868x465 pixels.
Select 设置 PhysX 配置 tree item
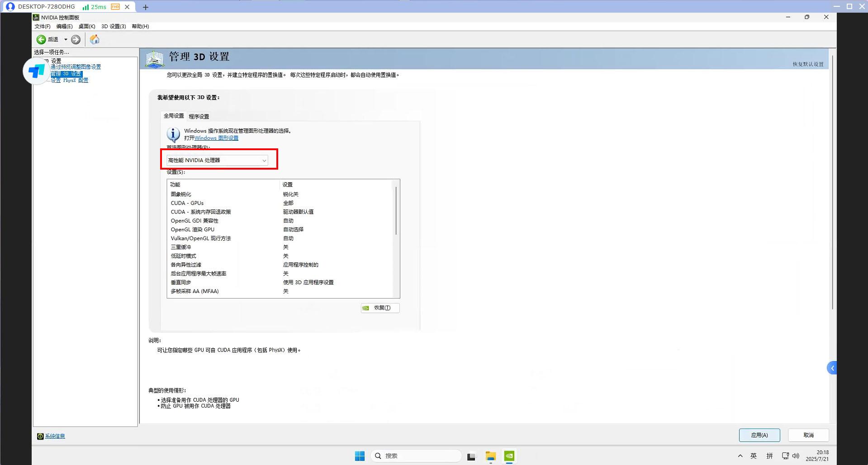coord(69,81)
